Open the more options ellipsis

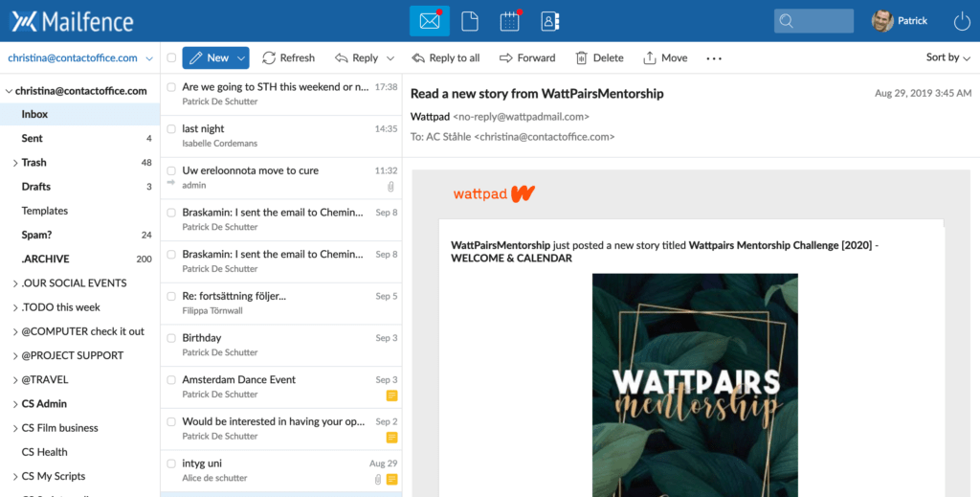pos(714,58)
